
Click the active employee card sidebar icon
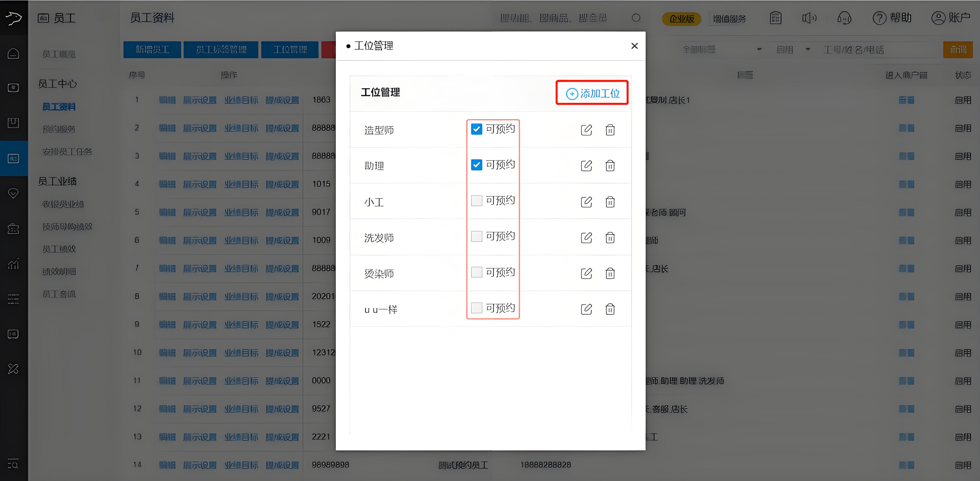[x=13, y=158]
